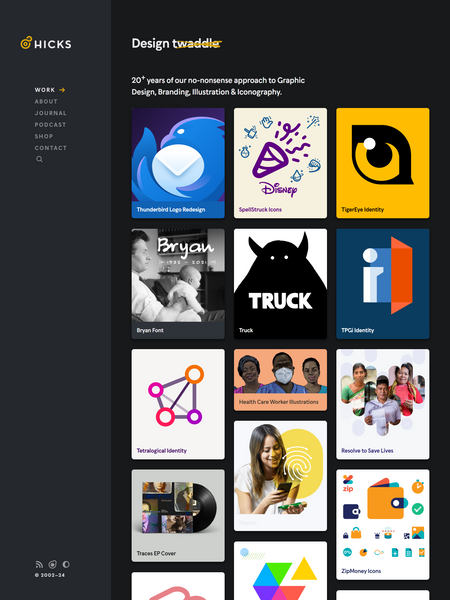This screenshot has height=600, width=450.
Task: Open the Journal section
Action: pos(51,113)
